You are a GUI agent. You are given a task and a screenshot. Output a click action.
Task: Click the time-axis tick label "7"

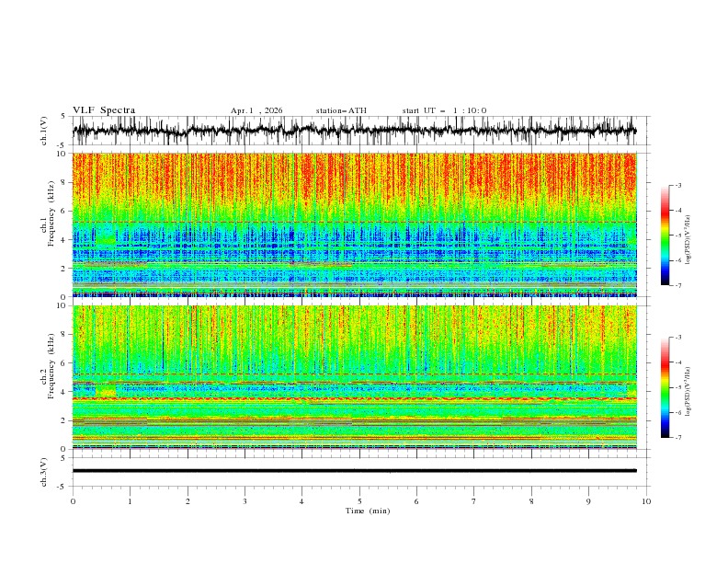coord(473,501)
